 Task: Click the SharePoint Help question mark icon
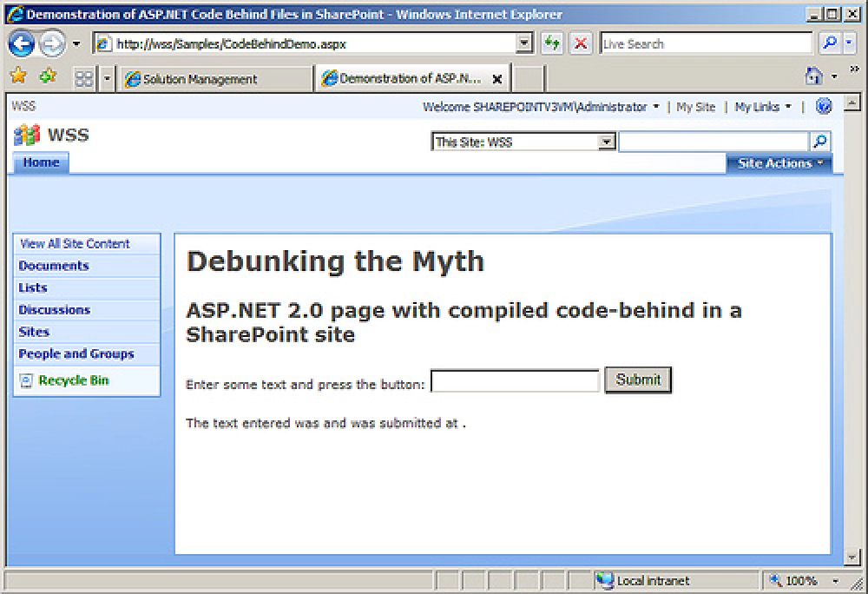click(823, 106)
